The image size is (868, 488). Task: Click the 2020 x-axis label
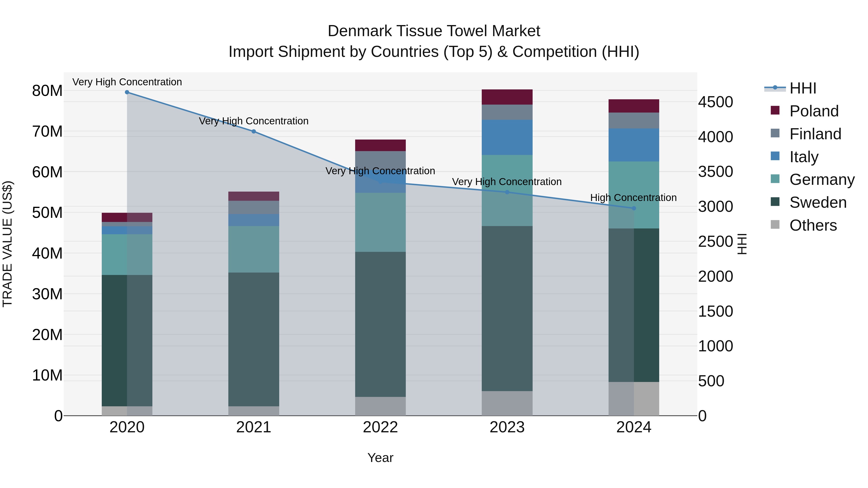127,427
